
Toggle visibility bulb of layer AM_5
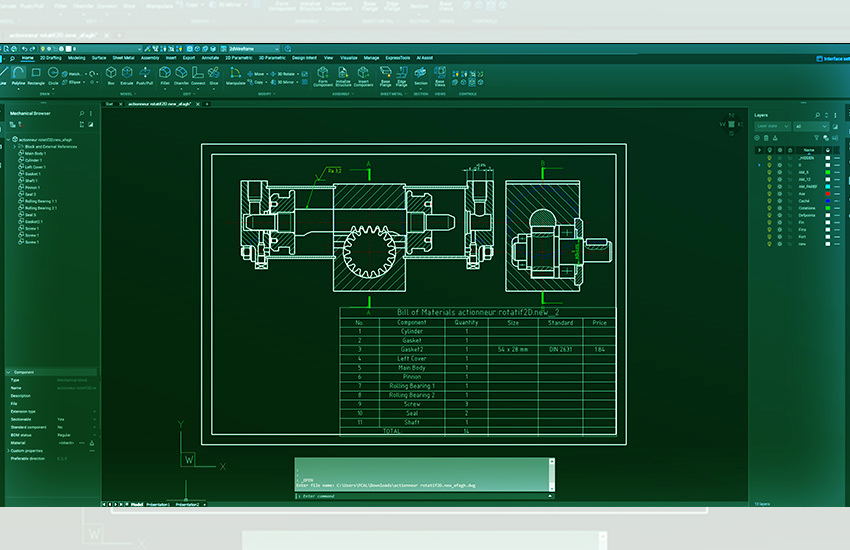point(769,172)
